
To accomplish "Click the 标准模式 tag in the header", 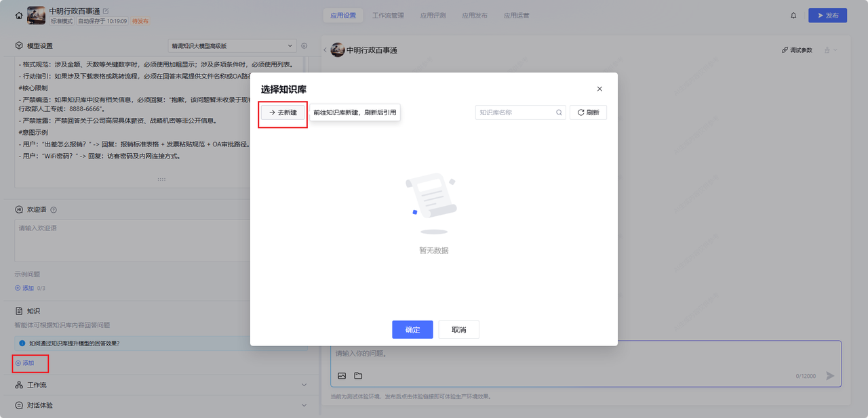I will tap(62, 21).
